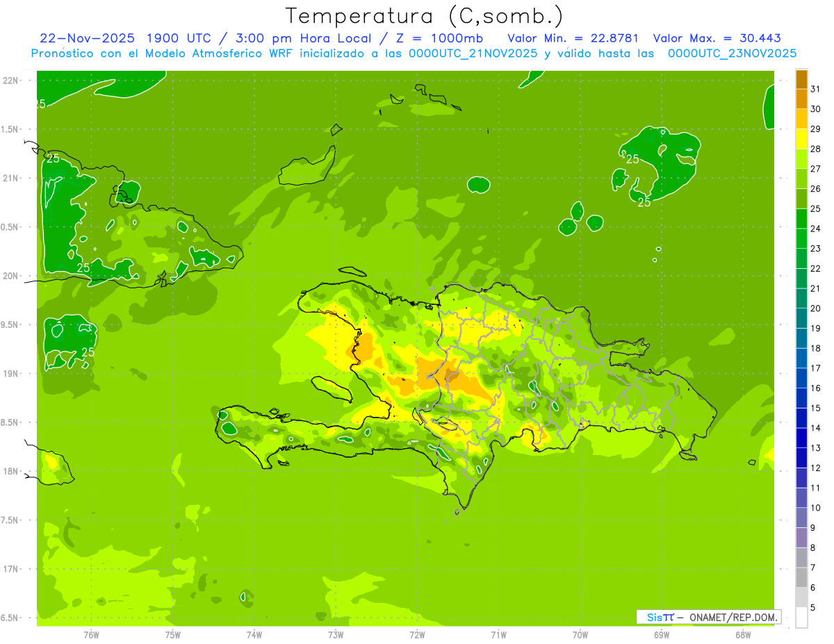Click the '71W' longitude label

point(498,635)
